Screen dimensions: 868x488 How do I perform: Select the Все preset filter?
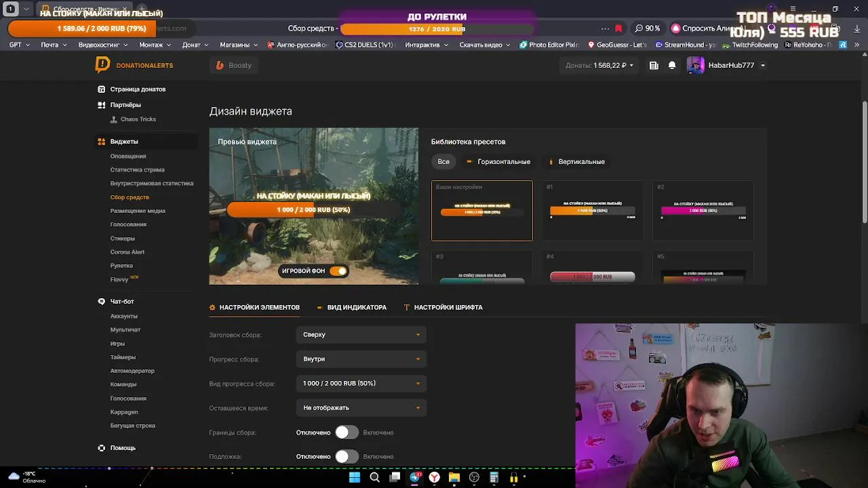tap(443, 162)
